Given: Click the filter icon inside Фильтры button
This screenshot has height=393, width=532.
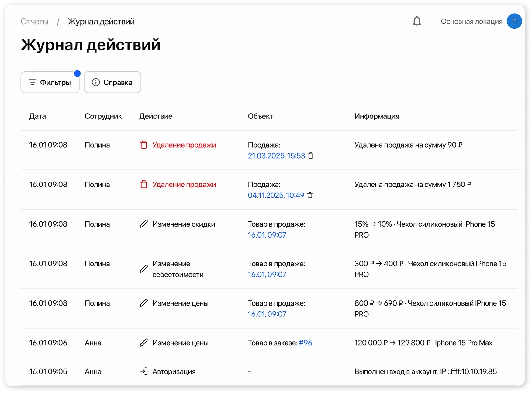Looking at the screenshot, I should coord(33,82).
